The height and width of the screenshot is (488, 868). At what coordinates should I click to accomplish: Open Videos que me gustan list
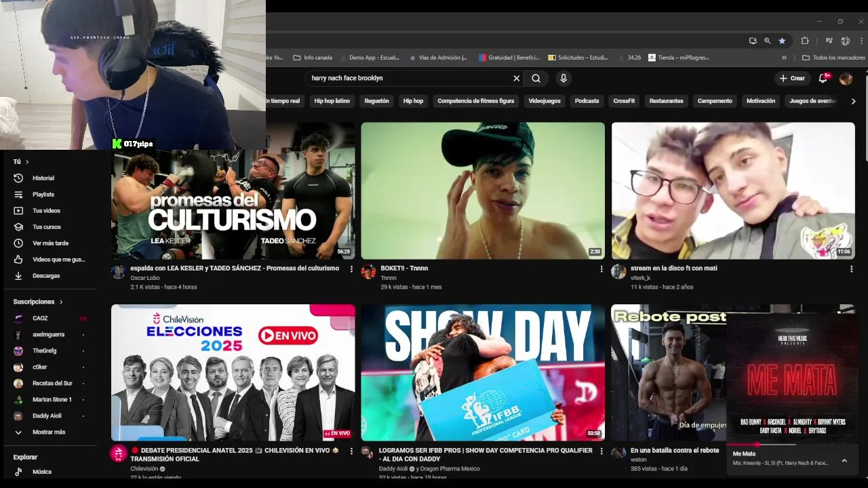(x=59, y=260)
